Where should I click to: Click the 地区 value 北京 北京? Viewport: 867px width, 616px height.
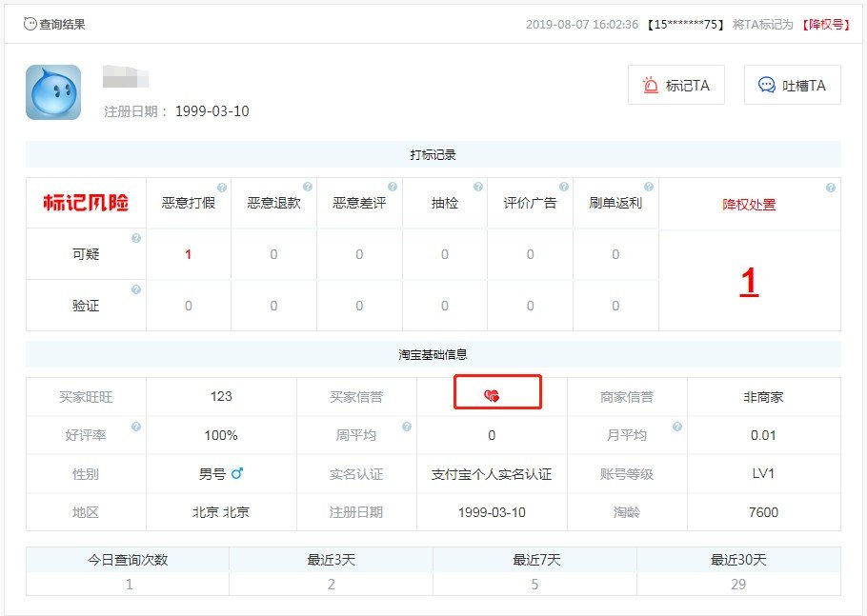(x=221, y=512)
